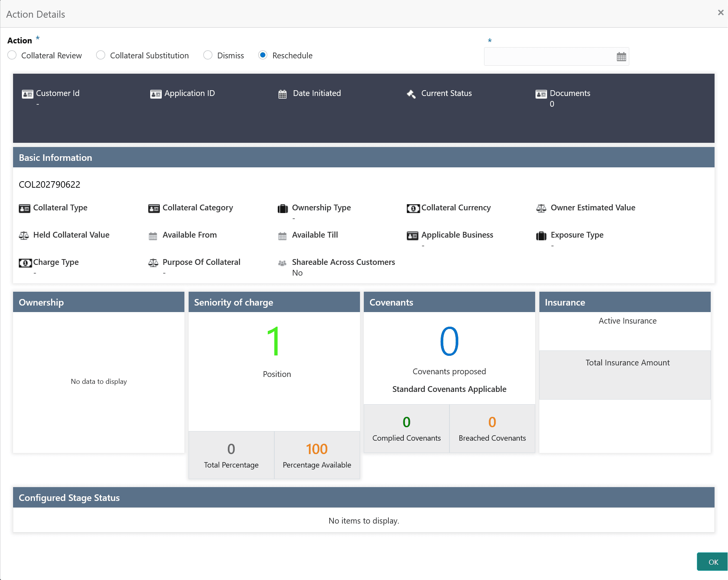Click the Configured Stage Status header
This screenshot has width=728, height=580.
[363, 497]
